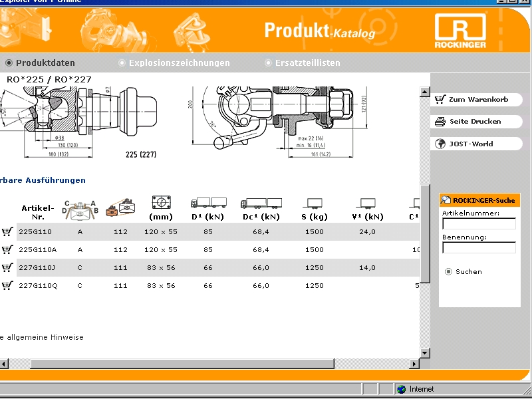Click the Benennung input field
532x399 pixels.
coord(479,247)
